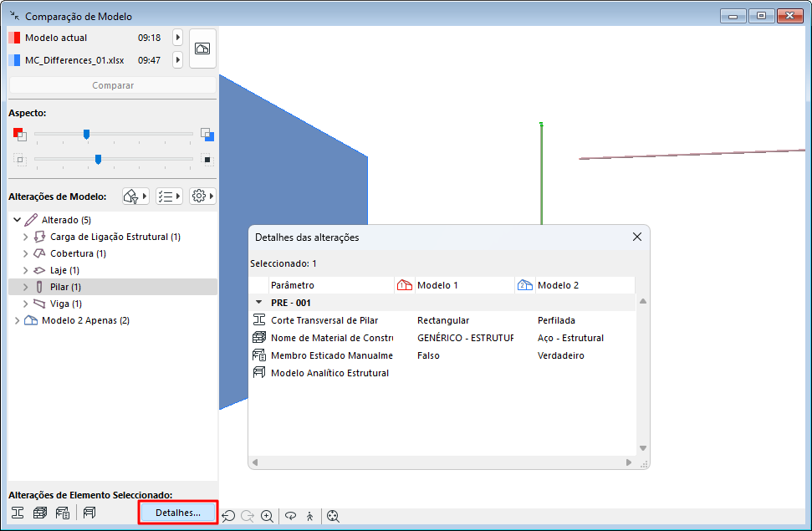Click the details panel scroll down arrow
The width and height of the screenshot is (812, 531).
tap(643, 448)
